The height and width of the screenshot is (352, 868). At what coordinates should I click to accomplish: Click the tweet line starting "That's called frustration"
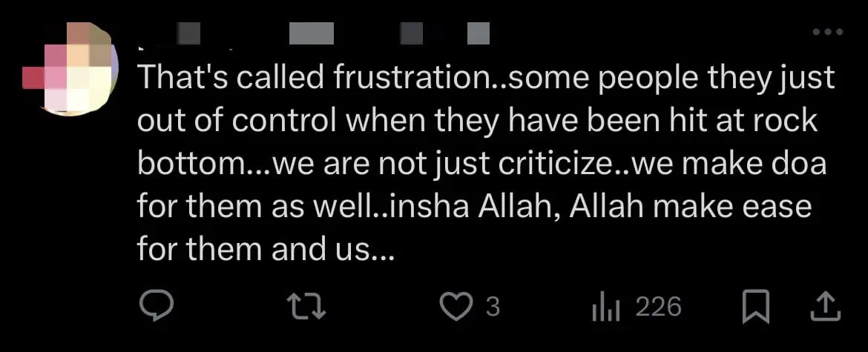[486, 78]
